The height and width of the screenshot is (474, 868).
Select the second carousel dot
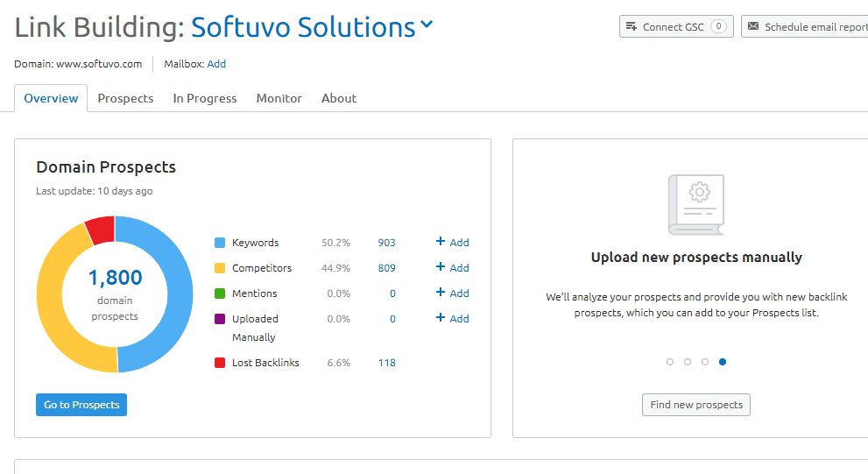click(688, 362)
